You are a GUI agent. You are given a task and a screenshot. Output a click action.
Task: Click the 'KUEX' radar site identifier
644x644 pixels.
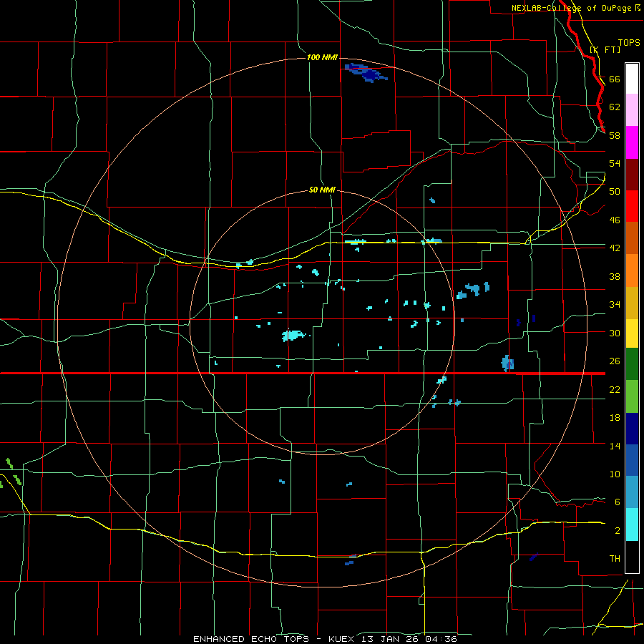341,639
